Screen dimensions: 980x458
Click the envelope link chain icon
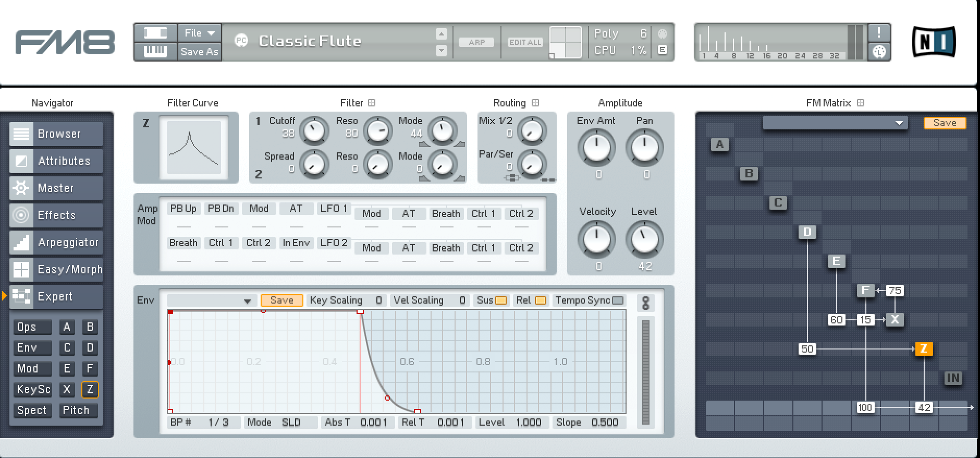(646, 303)
